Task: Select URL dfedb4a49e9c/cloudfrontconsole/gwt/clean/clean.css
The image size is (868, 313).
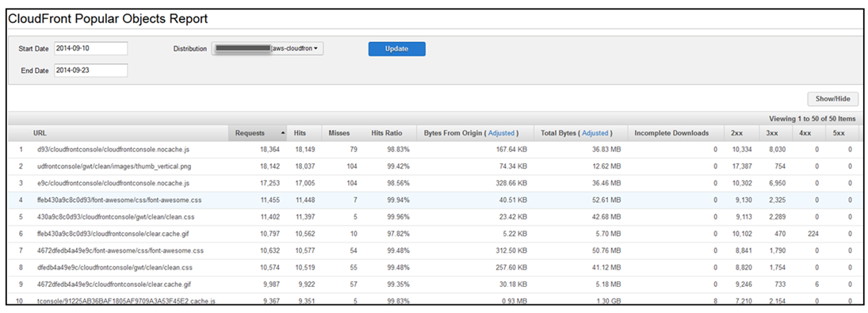Action: (115, 267)
